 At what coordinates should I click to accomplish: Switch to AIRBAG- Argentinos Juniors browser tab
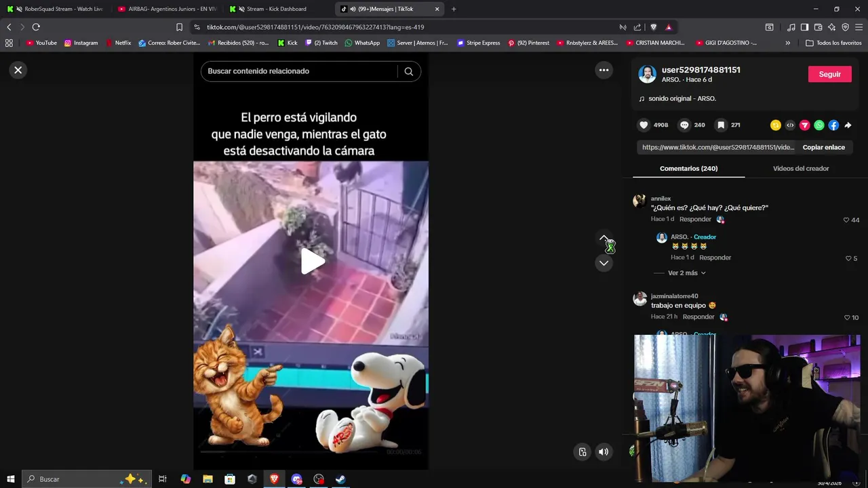point(167,9)
